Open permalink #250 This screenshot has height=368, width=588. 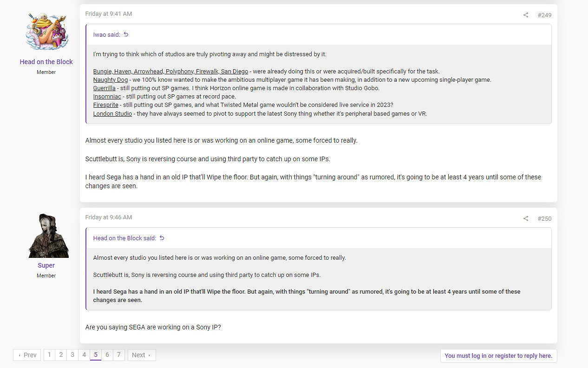(x=544, y=218)
